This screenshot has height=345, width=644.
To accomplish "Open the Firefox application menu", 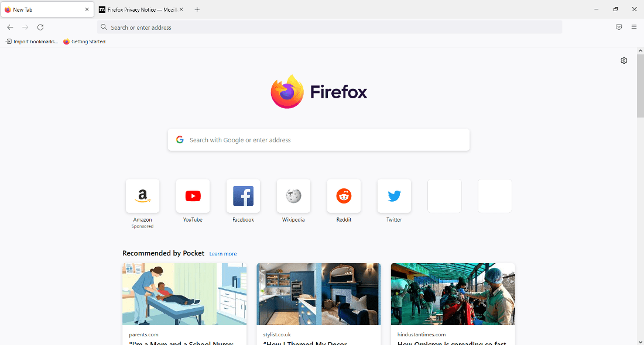I will (x=633, y=27).
